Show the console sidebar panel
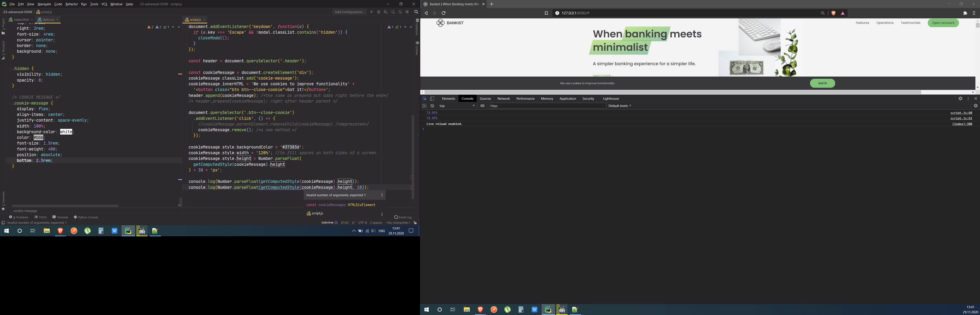Screen dimensions: 980x315 click(425, 106)
